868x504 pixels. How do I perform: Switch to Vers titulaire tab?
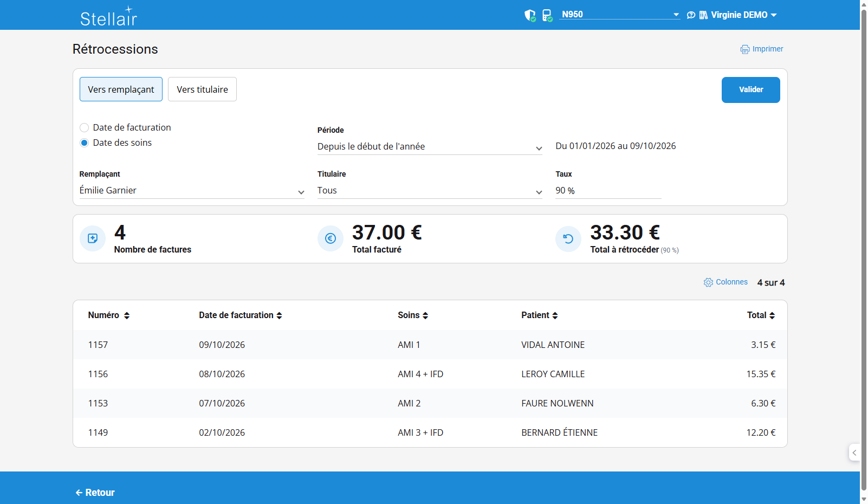(202, 89)
